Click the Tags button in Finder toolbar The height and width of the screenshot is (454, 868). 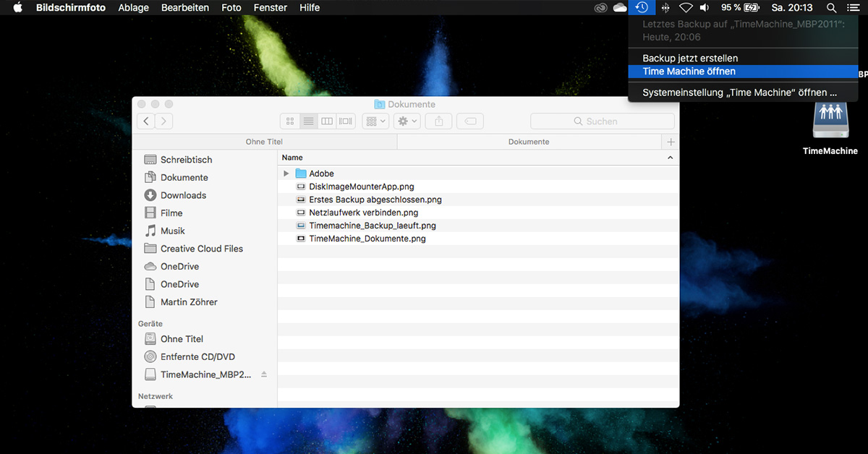point(470,121)
